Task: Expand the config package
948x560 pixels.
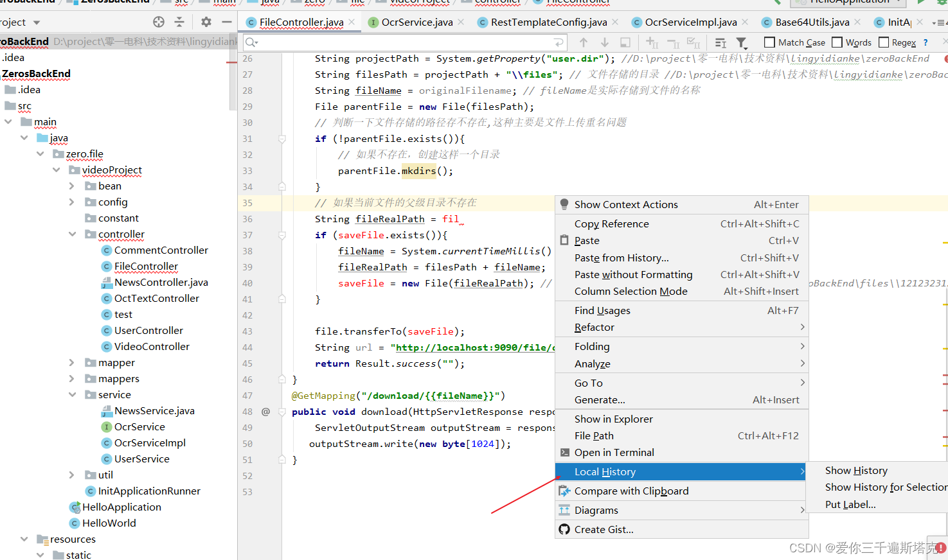Action: click(72, 202)
